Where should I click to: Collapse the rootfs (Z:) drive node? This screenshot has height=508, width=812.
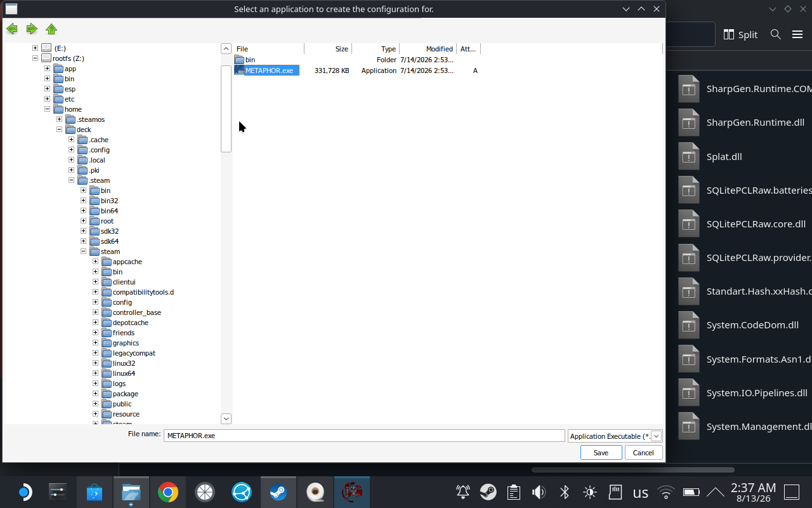tap(36, 58)
